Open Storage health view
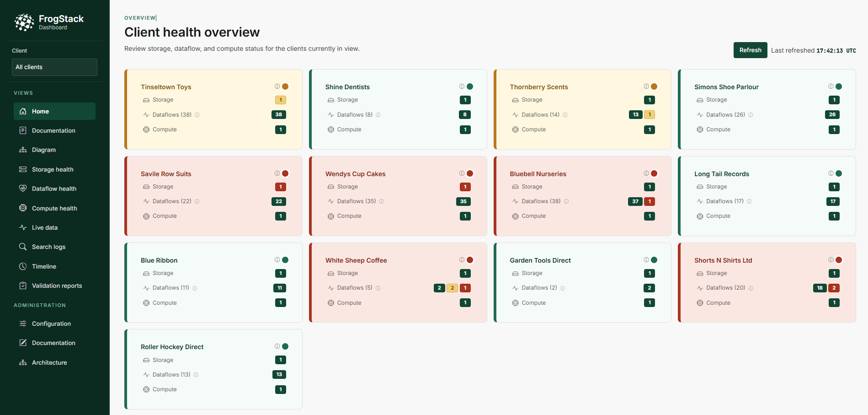This screenshot has width=868, height=415. pos(54,169)
